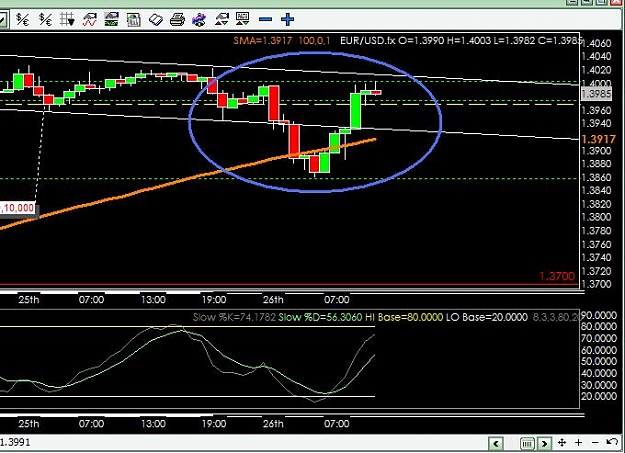This screenshot has width=625, height=453.
Task: Open the grid options dropdown icon
Action: 67,19
